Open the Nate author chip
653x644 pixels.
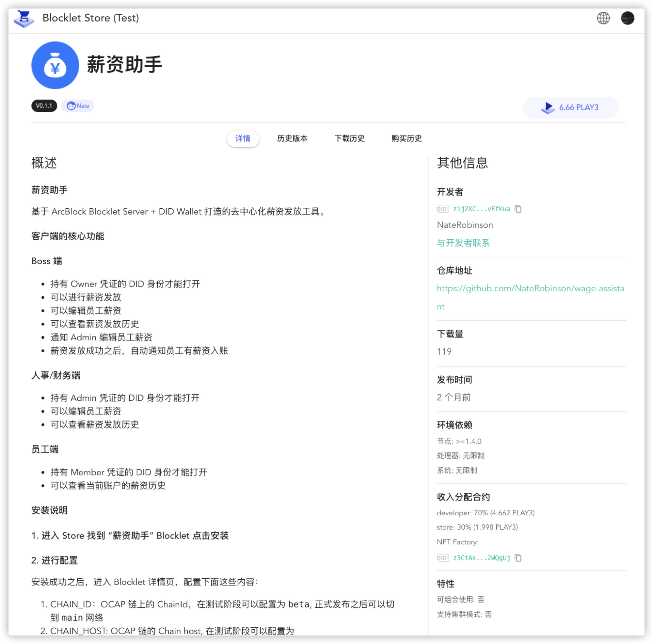78,106
